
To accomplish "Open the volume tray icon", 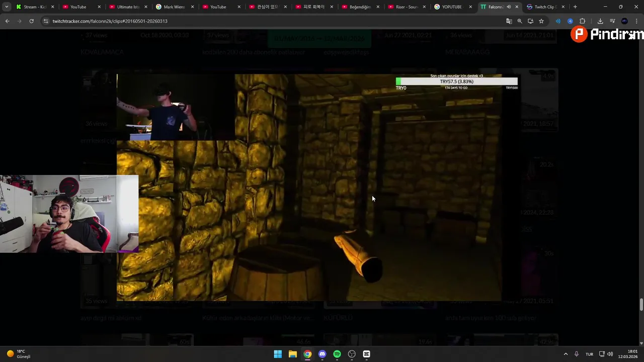I will pyautogui.click(x=610, y=354).
